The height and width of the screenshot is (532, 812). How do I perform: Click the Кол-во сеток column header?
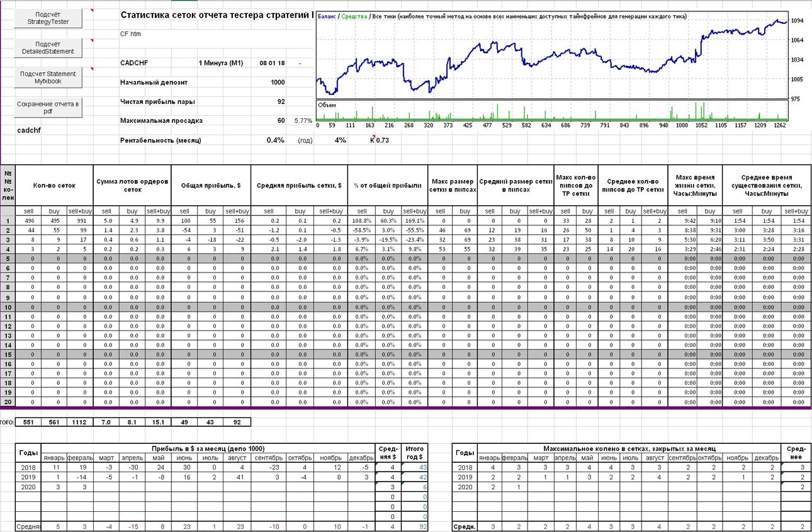[x=54, y=186]
